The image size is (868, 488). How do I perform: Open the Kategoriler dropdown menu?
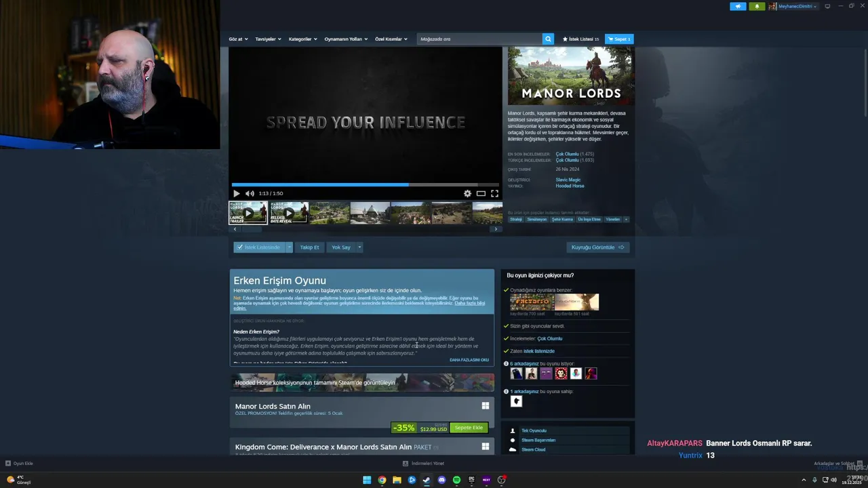(x=302, y=39)
